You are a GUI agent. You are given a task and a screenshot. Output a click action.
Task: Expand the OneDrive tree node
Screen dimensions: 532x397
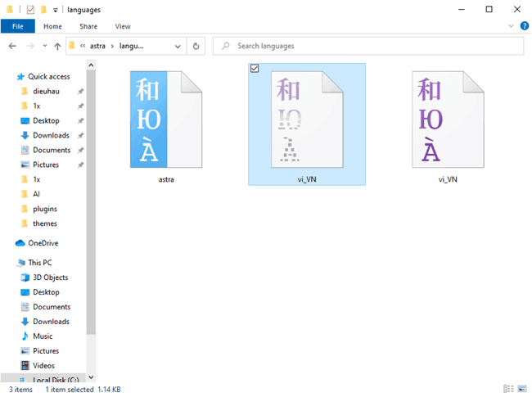[x=9, y=243]
